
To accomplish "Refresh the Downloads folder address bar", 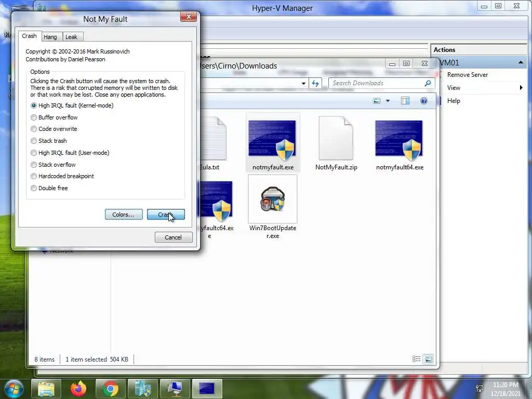I will [315, 83].
